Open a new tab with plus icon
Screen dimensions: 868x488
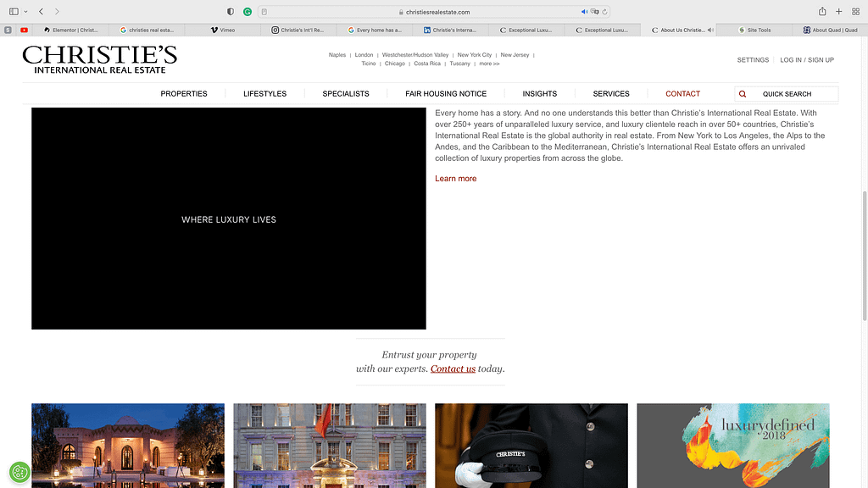coord(838,12)
